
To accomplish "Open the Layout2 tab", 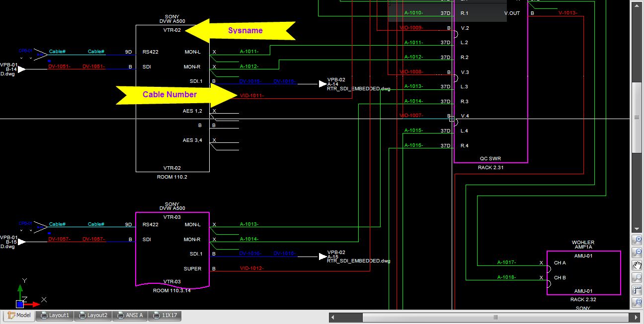I will click(93, 315).
